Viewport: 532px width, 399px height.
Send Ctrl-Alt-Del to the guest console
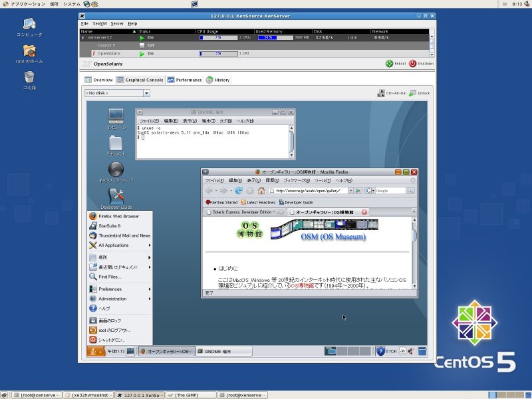392,93
